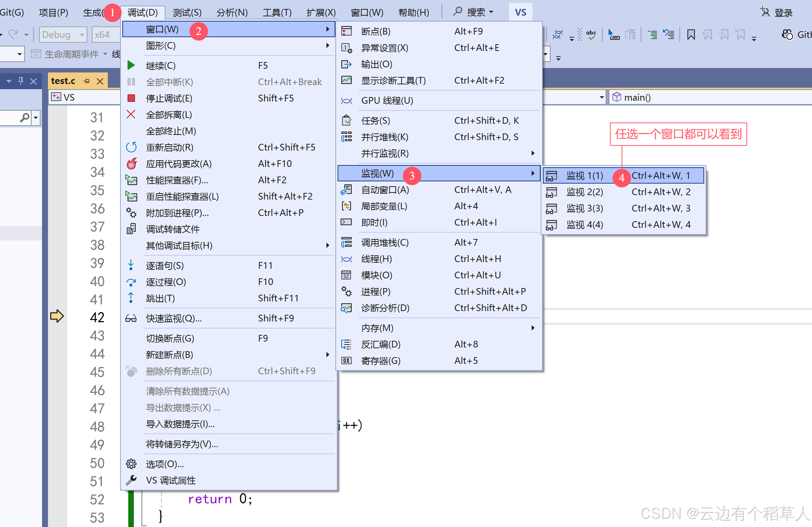The image size is (812, 527).
Task: Select Watch 2 (监视 2) menu item
Action: coord(584,192)
